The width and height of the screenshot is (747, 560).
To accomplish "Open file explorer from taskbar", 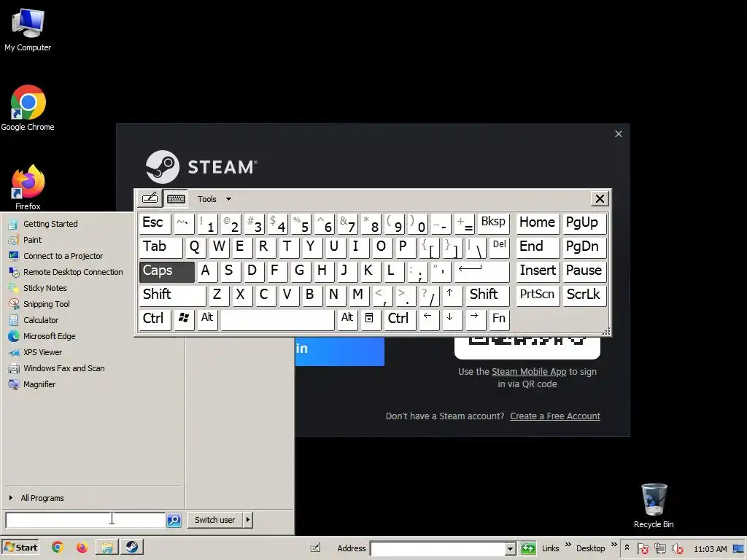I will 107,548.
